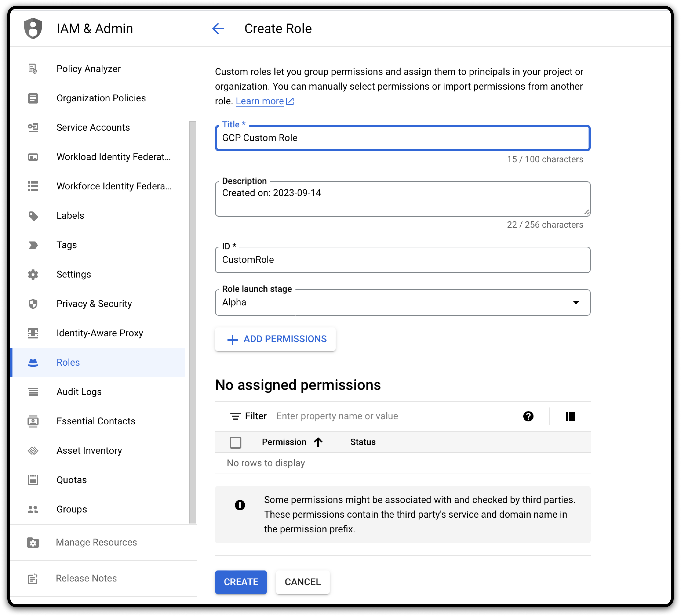The image size is (681, 616).
Task: Click the Asset Inventory diamond icon
Action: (33, 450)
